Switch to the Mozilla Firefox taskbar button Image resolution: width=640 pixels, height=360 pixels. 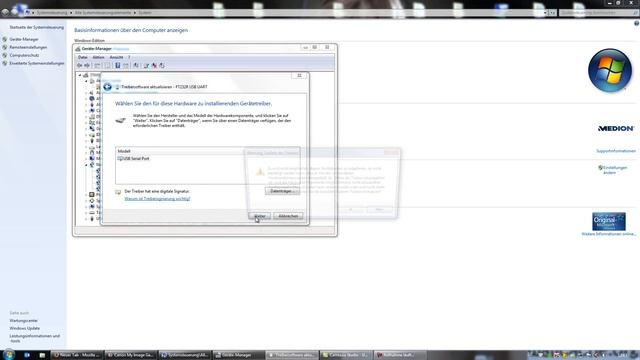(x=77, y=355)
